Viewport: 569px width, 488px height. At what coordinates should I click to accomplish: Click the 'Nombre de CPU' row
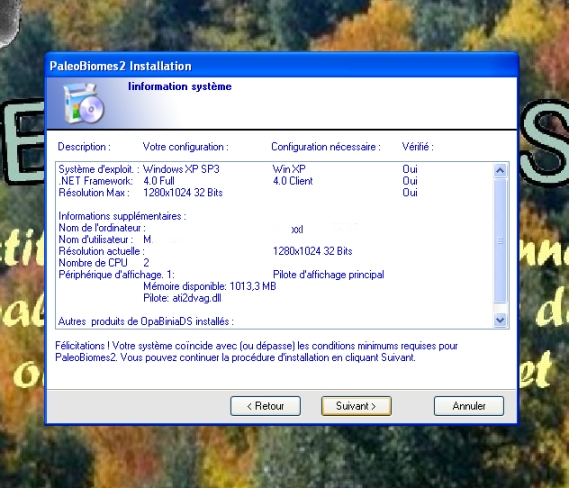pyautogui.click(x=104, y=263)
